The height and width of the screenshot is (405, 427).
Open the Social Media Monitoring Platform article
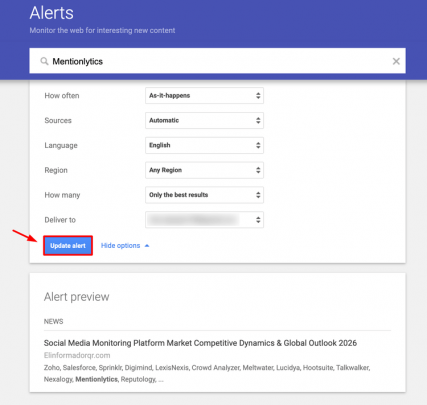[x=200, y=343]
